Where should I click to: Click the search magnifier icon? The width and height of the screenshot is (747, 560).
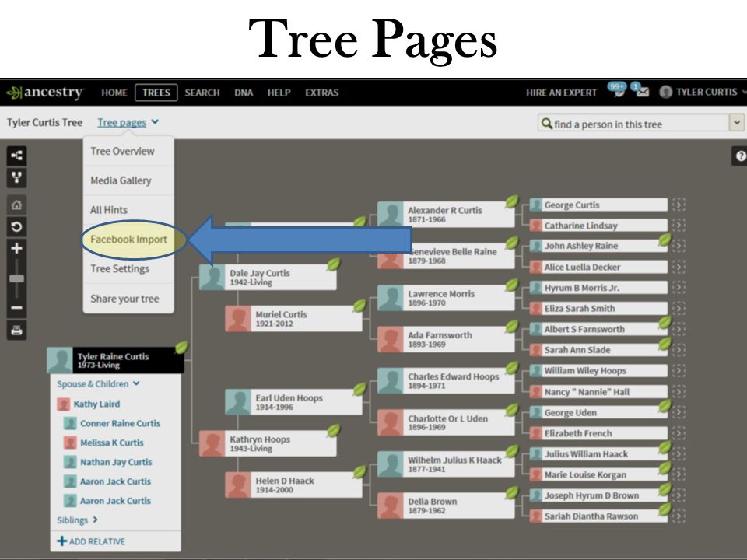pos(547,124)
